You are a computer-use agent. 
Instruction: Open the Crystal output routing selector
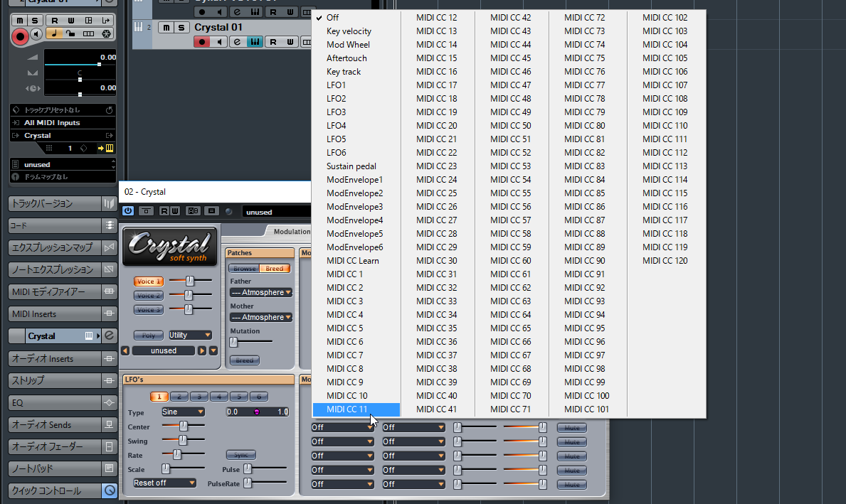click(x=63, y=135)
